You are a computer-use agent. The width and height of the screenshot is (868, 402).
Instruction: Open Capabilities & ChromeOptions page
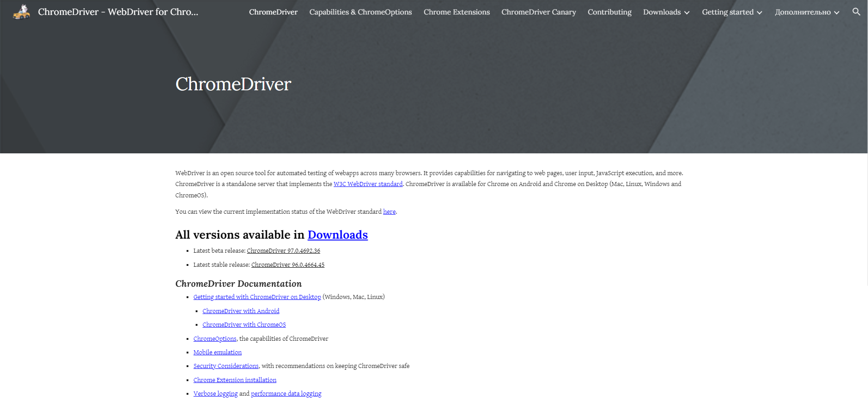point(360,12)
